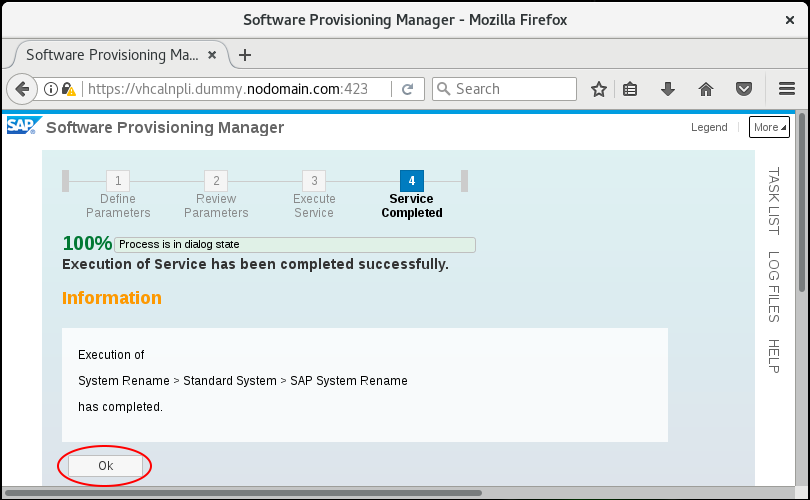This screenshot has width=810, height=500.
Task: Open a new tab with plus button
Action: [x=245, y=55]
